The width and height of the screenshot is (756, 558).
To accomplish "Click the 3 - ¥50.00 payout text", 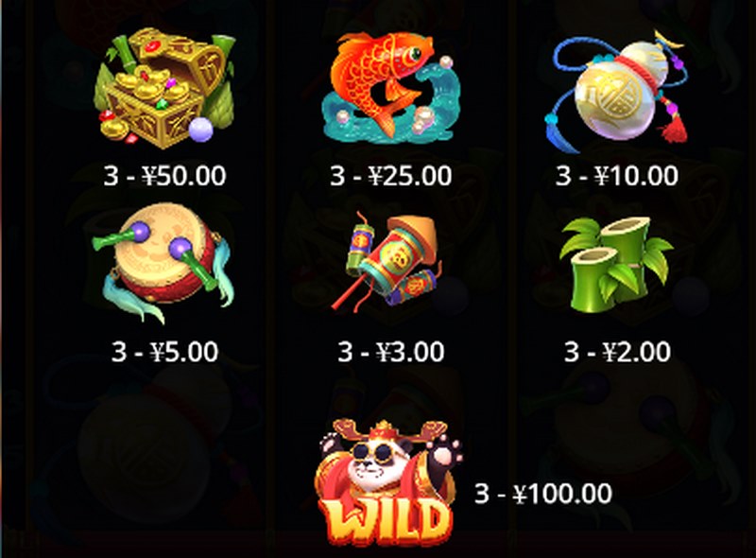I will tap(164, 176).
